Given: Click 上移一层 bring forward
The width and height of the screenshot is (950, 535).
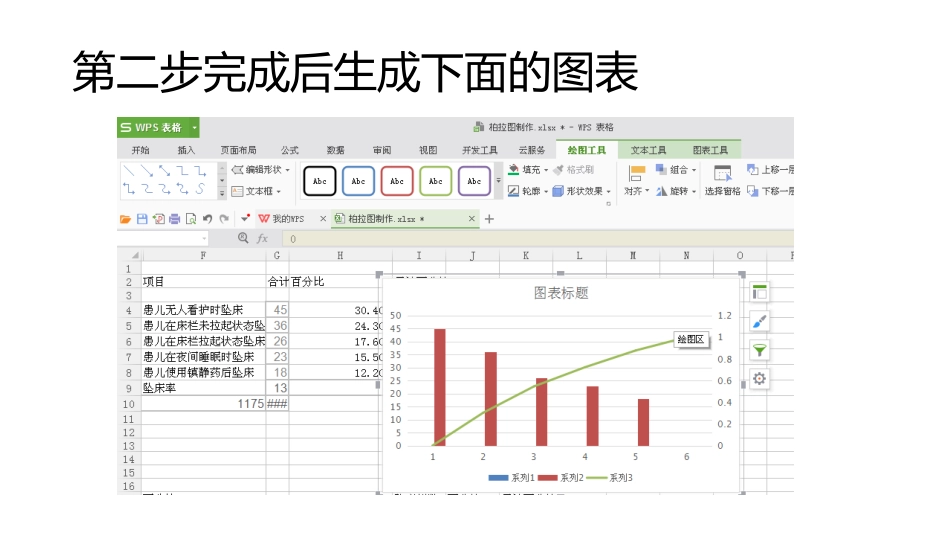Looking at the screenshot, I should 770,170.
